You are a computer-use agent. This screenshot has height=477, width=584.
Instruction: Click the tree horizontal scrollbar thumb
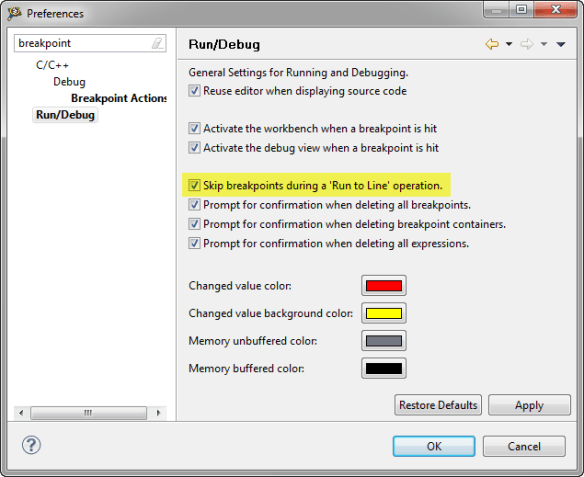click(88, 413)
